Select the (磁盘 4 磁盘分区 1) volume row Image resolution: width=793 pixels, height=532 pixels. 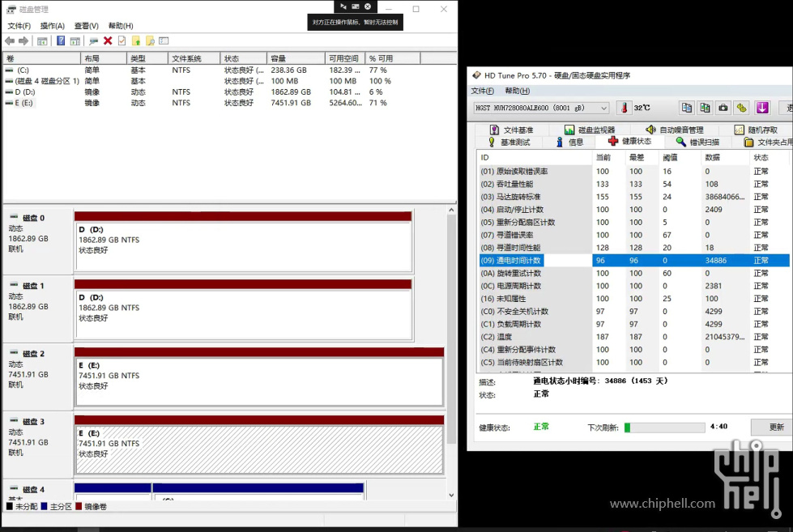tap(229, 81)
